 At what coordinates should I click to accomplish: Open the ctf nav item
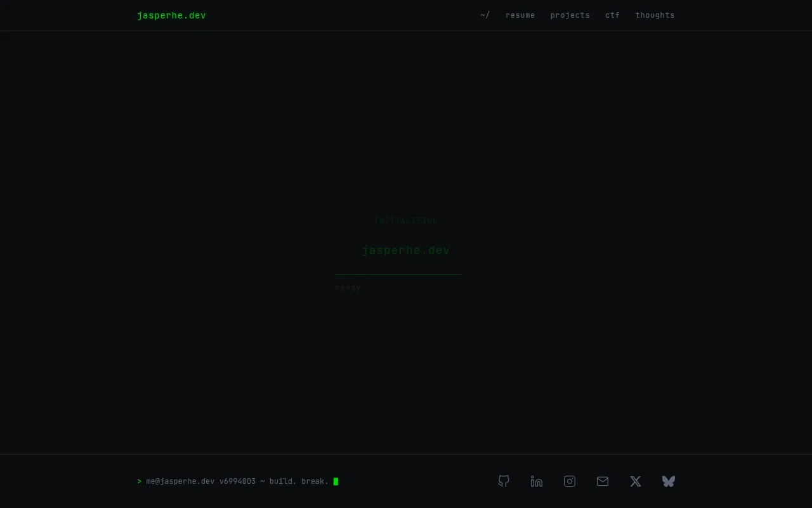[x=613, y=15]
